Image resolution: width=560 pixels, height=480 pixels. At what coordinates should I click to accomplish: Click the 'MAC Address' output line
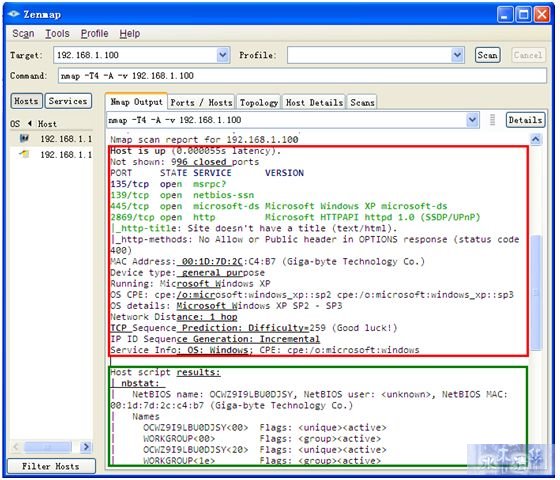click(x=268, y=262)
